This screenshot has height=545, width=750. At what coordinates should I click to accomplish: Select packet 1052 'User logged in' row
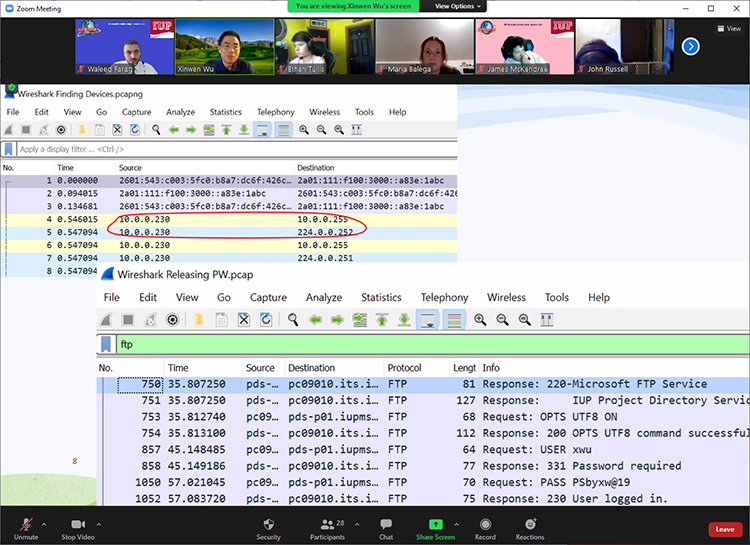(423, 499)
